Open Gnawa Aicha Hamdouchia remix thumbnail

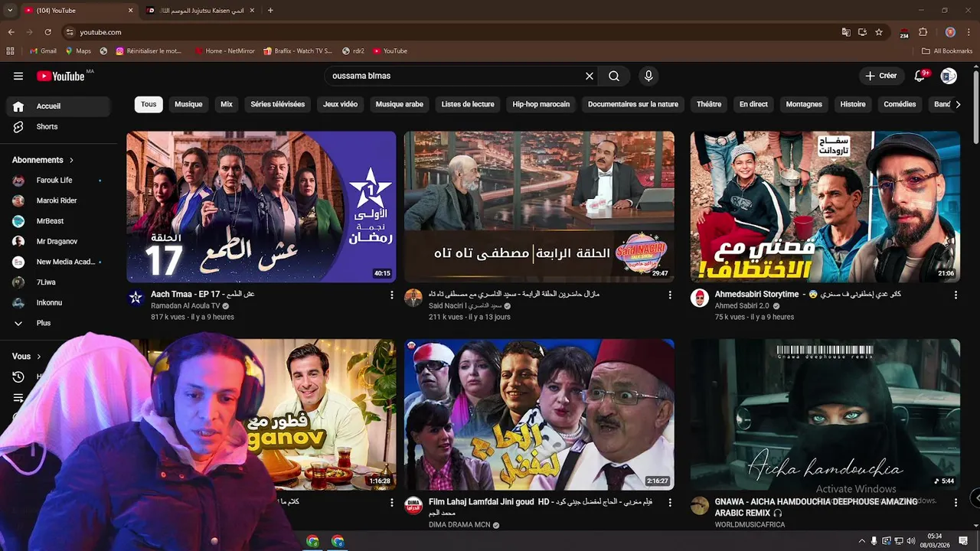pos(825,414)
